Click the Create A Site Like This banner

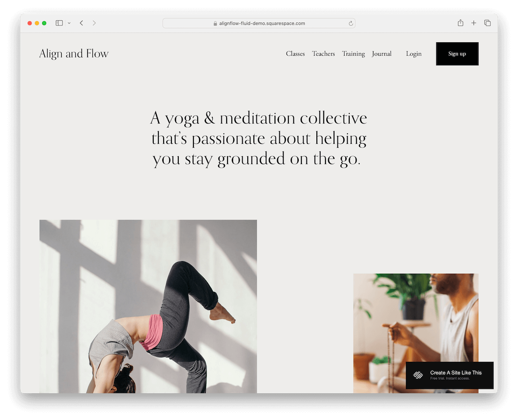(449, 375)
